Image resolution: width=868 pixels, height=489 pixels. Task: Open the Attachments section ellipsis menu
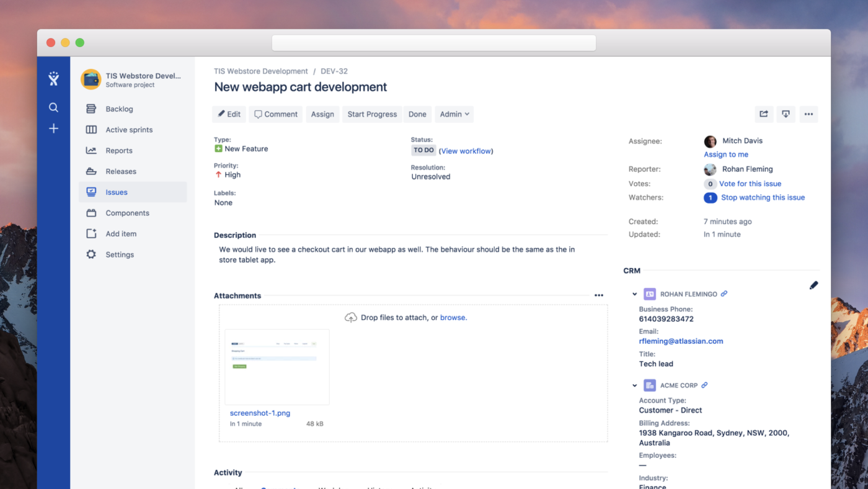point(598,295)
